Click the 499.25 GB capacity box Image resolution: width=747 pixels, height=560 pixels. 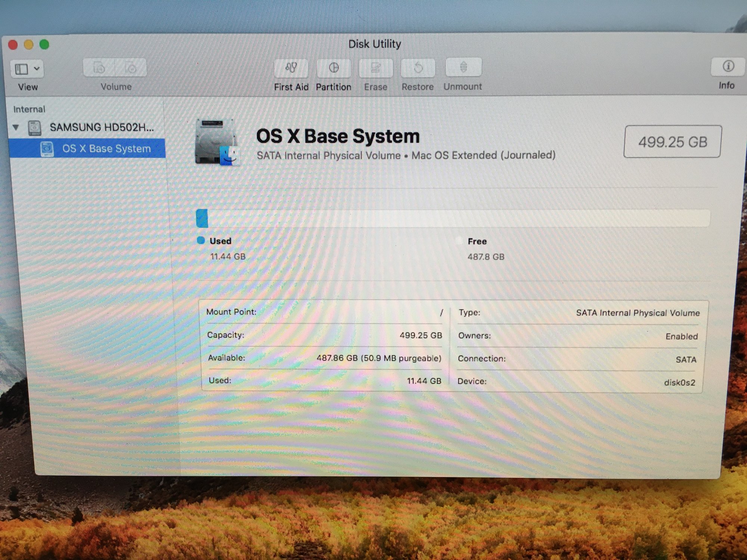click(672, 142)
